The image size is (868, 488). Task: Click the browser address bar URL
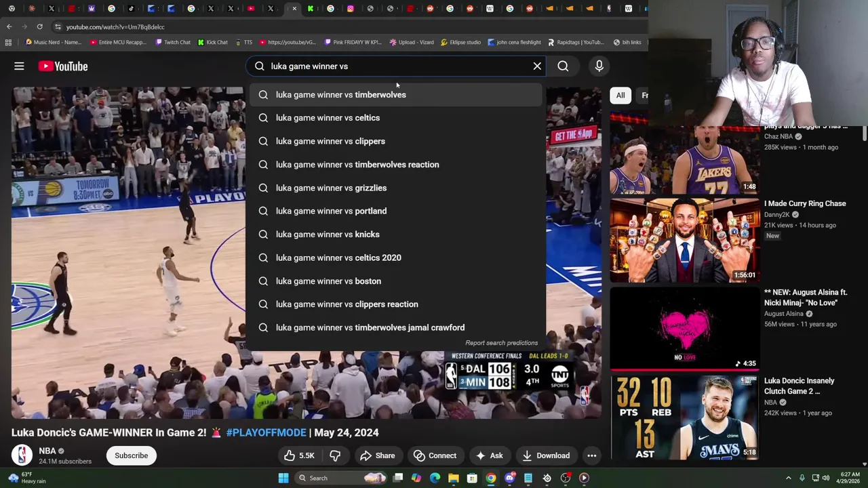tap(115, 27)
